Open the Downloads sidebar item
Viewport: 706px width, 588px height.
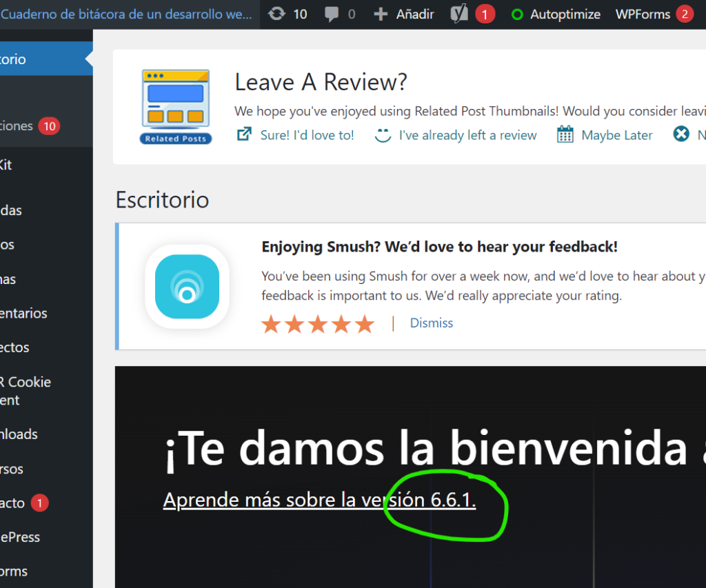click(45, 434)
